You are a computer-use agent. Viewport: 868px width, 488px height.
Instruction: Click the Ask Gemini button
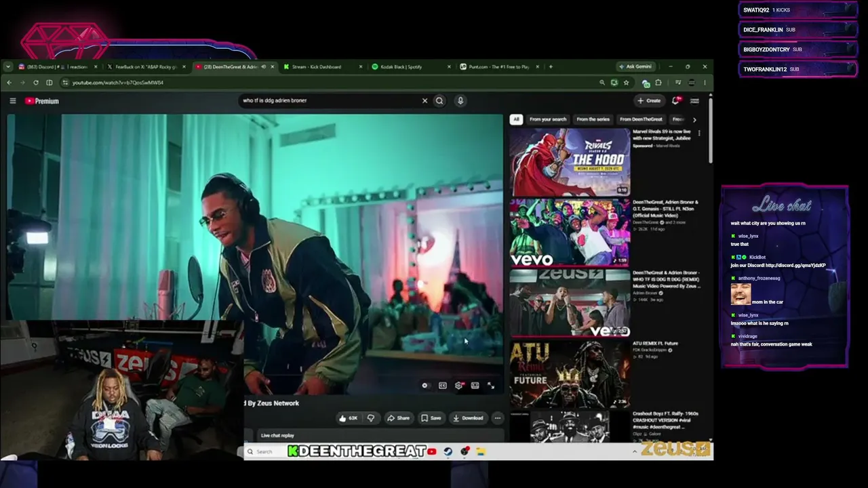click(635, 67)
